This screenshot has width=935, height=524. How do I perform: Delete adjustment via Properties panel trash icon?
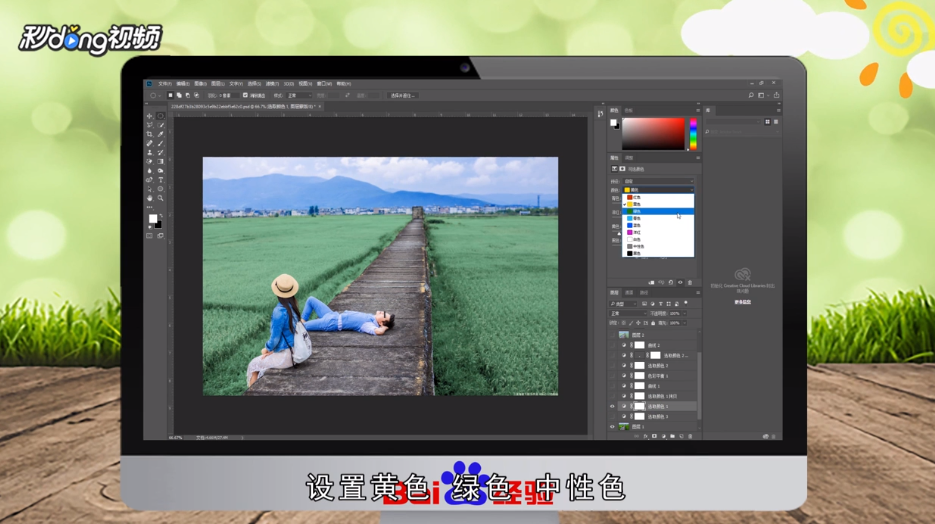point(689,283)
